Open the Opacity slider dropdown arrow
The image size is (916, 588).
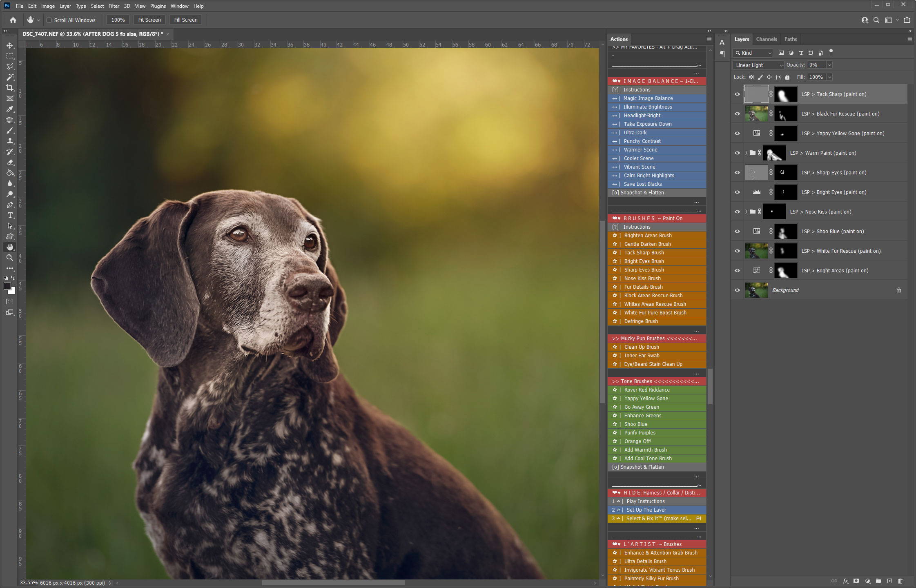(829, 65)
